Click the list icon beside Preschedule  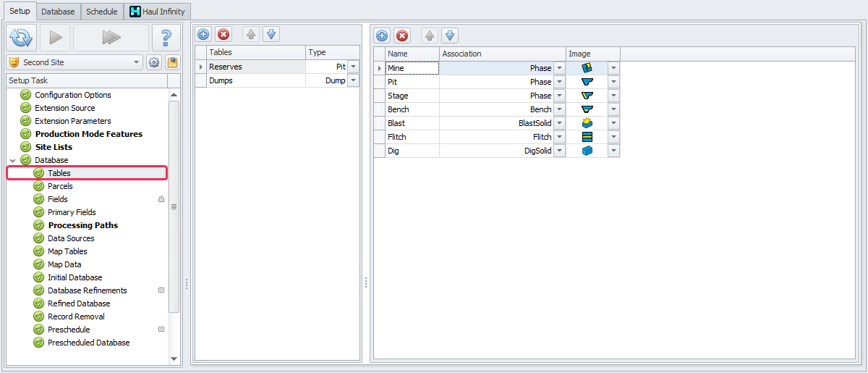tap(161, 330)
